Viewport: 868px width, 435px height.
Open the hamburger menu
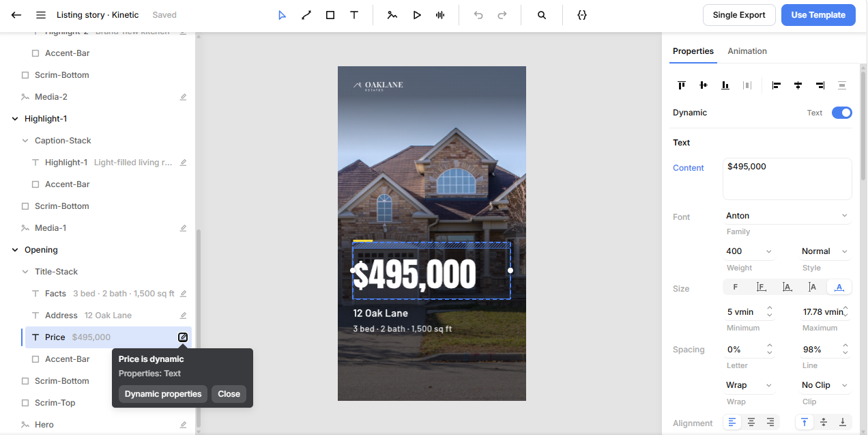click(x=41, y=15)
